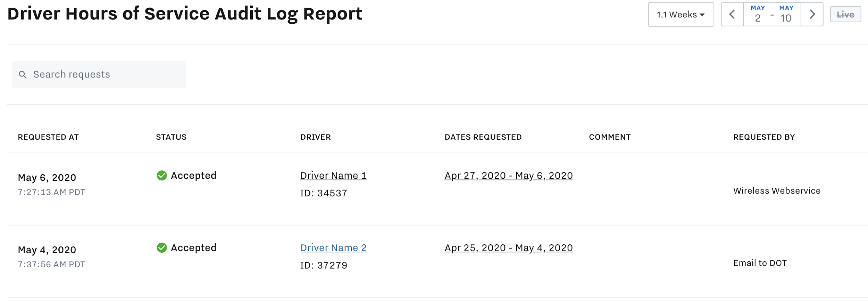
Task: Click the Requested By column header
Action: pos(764,137)
